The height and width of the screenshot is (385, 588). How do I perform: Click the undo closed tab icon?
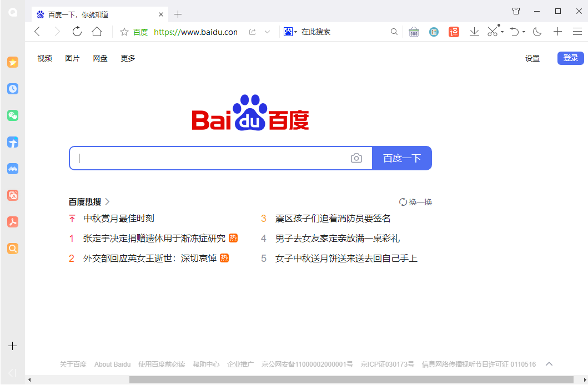pyautogui.click(x=515, y=32)
